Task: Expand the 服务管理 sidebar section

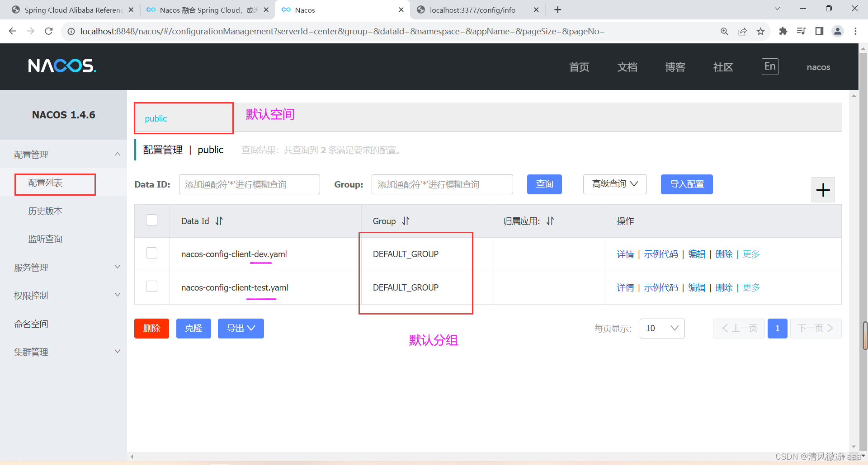Action: click(63, 268)
